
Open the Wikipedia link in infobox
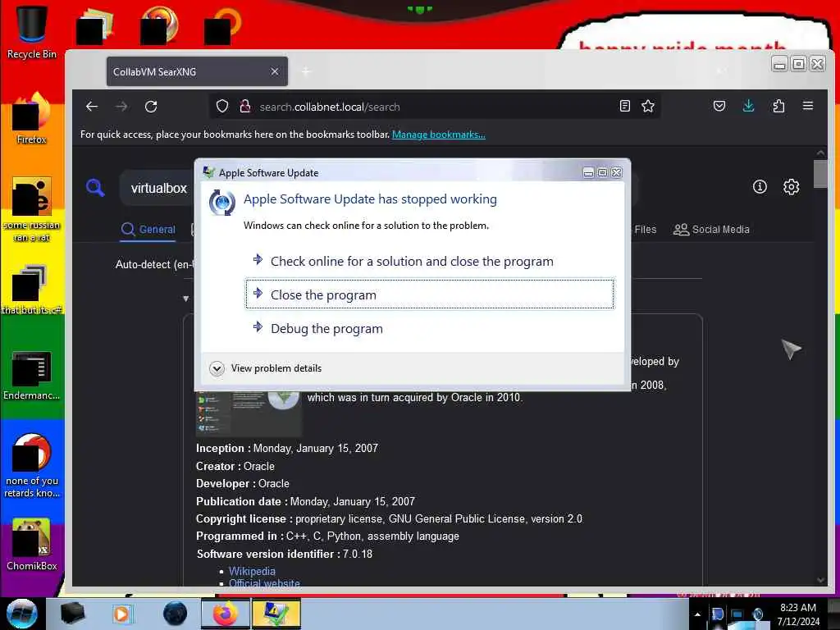click(252, 571)
